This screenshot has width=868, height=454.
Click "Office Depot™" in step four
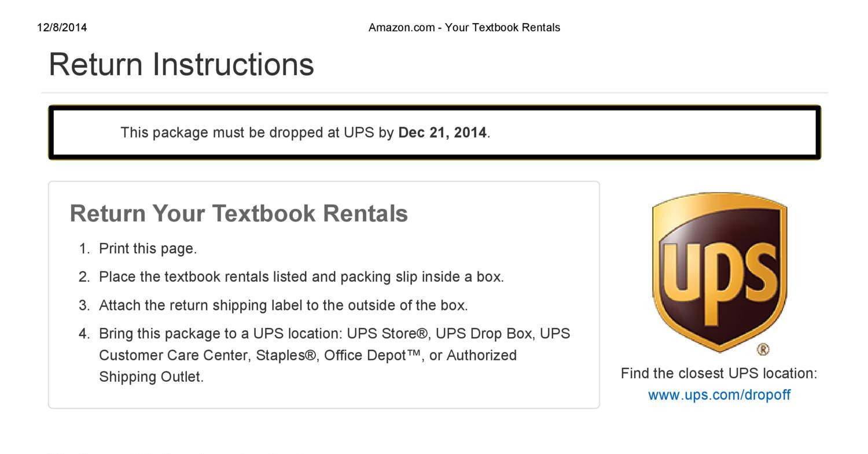(x=373, y=355)
